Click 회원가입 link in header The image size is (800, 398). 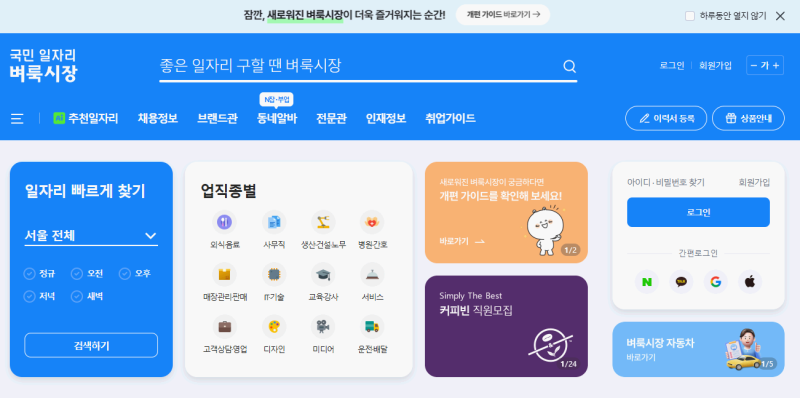[x=715, y=65]
